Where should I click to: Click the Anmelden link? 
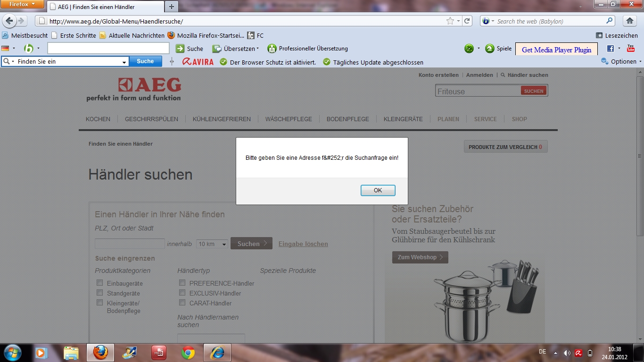pos(479,75)
